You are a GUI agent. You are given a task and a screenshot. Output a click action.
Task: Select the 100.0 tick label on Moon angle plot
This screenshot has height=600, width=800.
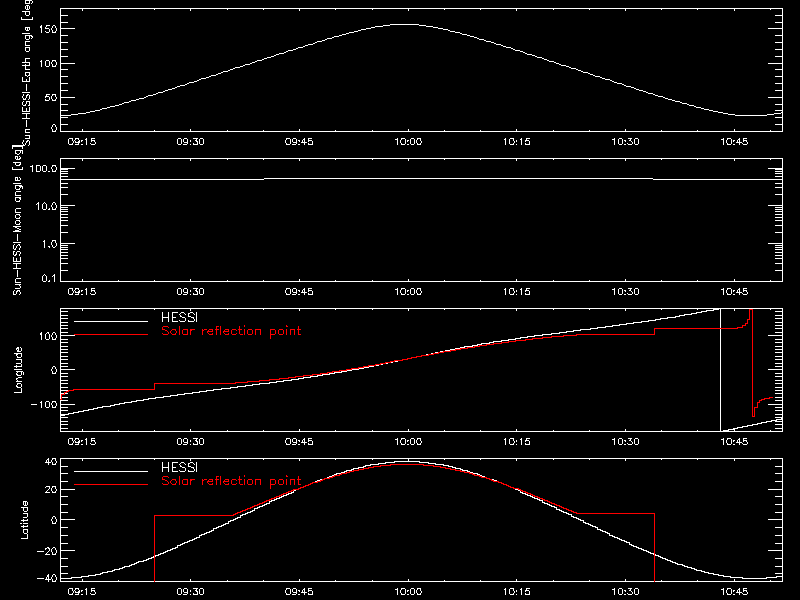tap(44, 169)
